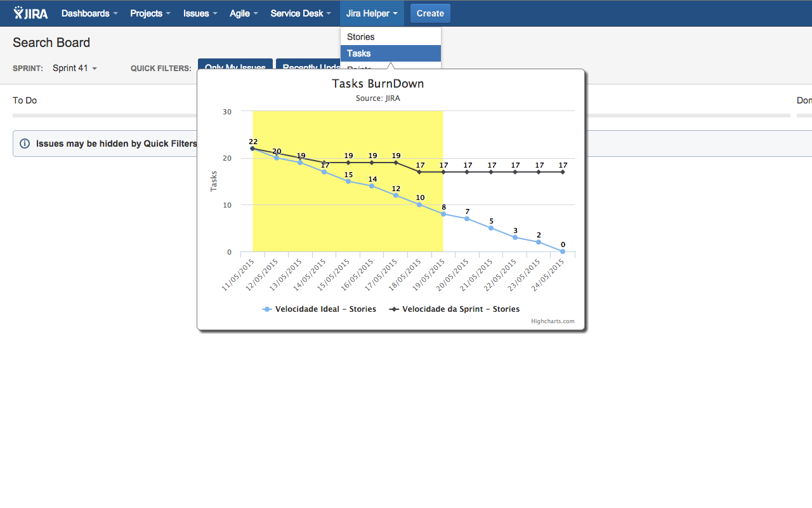Click the Issues may be hidden message text
The height and width of the screenshot is (508, 812).
point(117,144)
